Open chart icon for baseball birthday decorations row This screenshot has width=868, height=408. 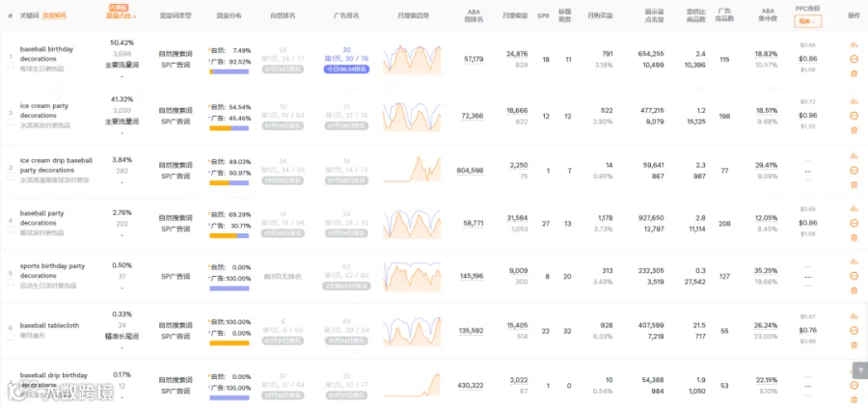point(854,44)
